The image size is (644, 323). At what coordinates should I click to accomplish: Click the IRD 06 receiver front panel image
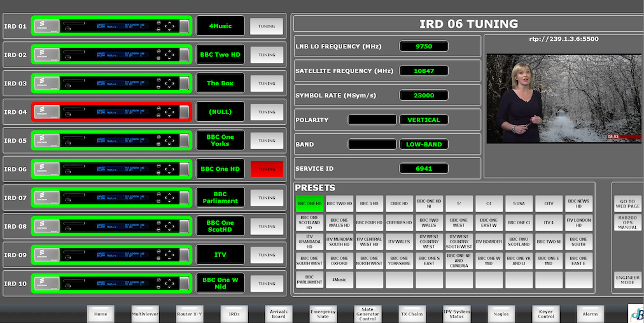112,169
